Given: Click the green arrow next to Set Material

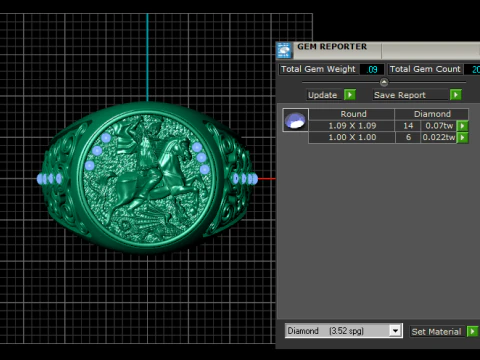Looking at the screenshot, I should coord(472,332).
